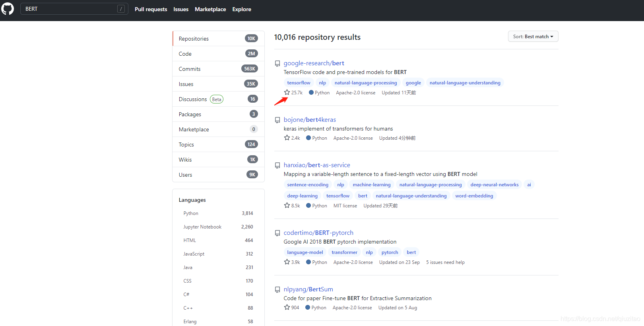Viewport: 644px width, 326px height.
Task: Click the 10,016 repository results heading
Action: click(317, 37)
